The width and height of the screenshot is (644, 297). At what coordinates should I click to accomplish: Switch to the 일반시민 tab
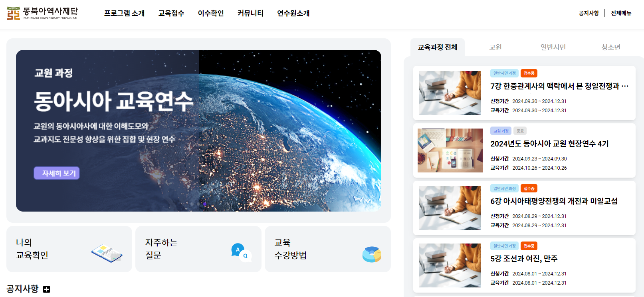coord(553,48)
